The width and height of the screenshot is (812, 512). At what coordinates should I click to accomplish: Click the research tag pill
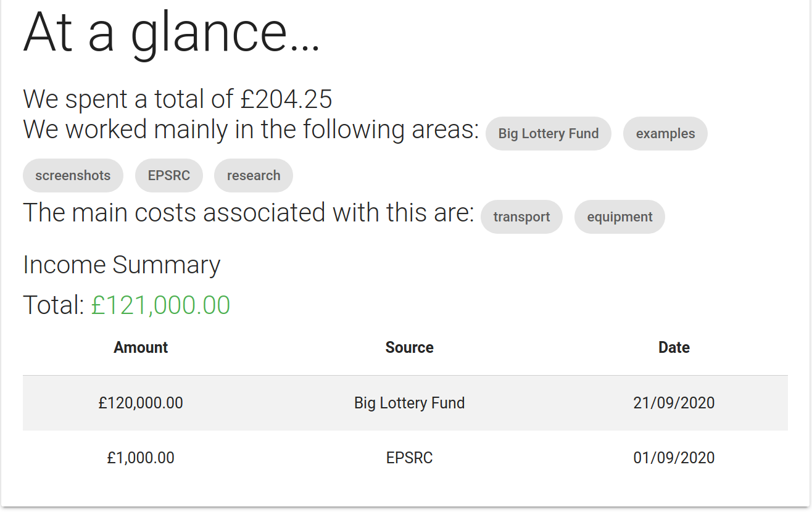click(x=253, y=175)
